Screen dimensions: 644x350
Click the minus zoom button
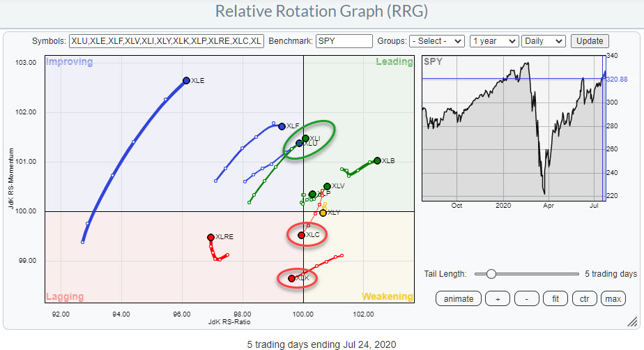527,298
